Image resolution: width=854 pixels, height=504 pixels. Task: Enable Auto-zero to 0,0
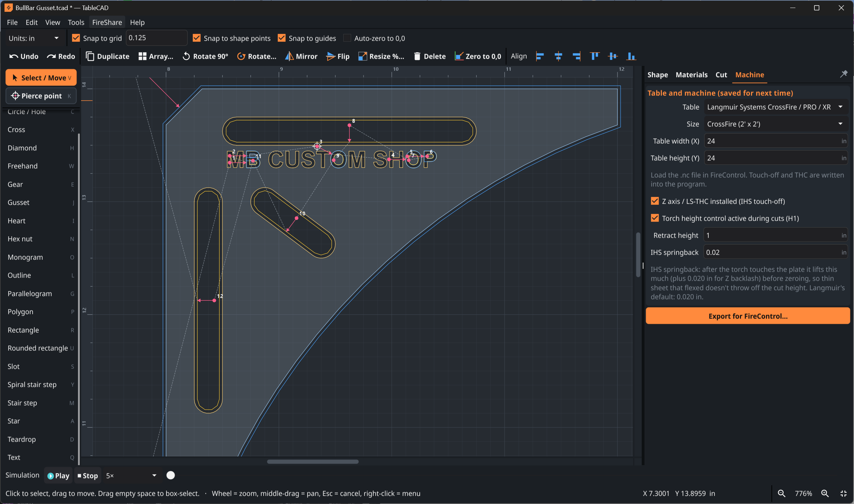point(347,38)
